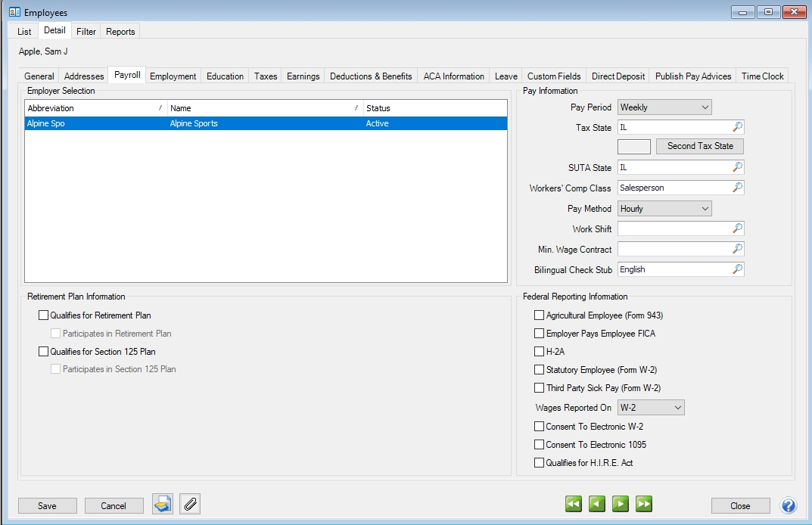
Task: Click the Second Tax State button
Action: [700, 146]
